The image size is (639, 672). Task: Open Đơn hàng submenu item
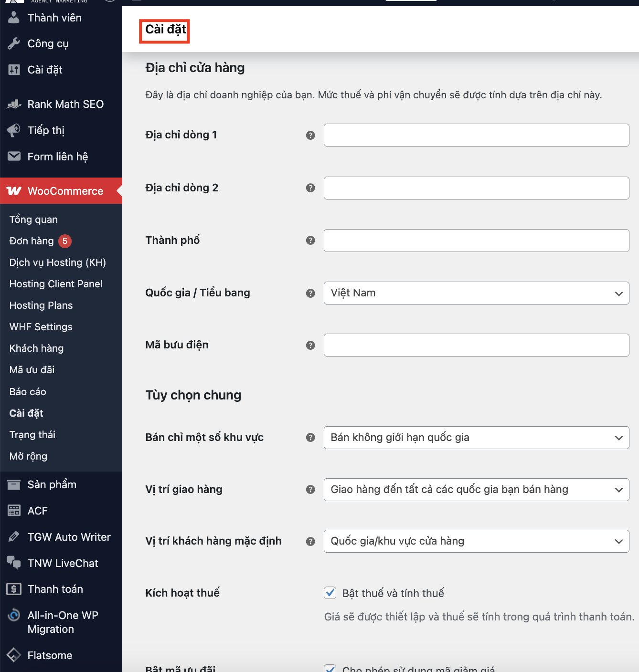32,241
